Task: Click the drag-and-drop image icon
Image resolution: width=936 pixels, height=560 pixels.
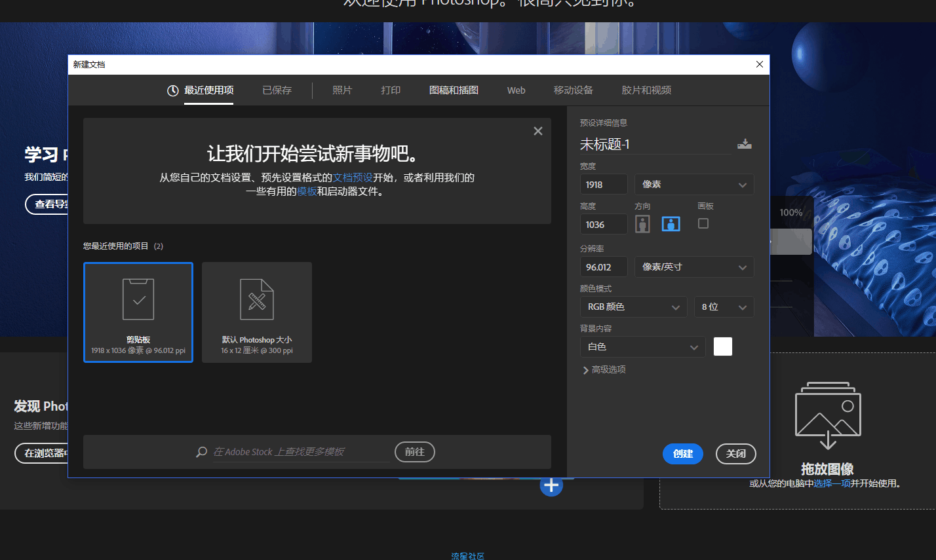Action: pos(828,415)
